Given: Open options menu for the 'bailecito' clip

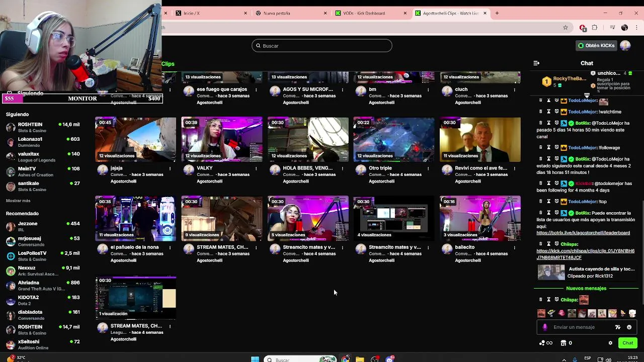Looking at the screenshot, I should coord(514,247).
